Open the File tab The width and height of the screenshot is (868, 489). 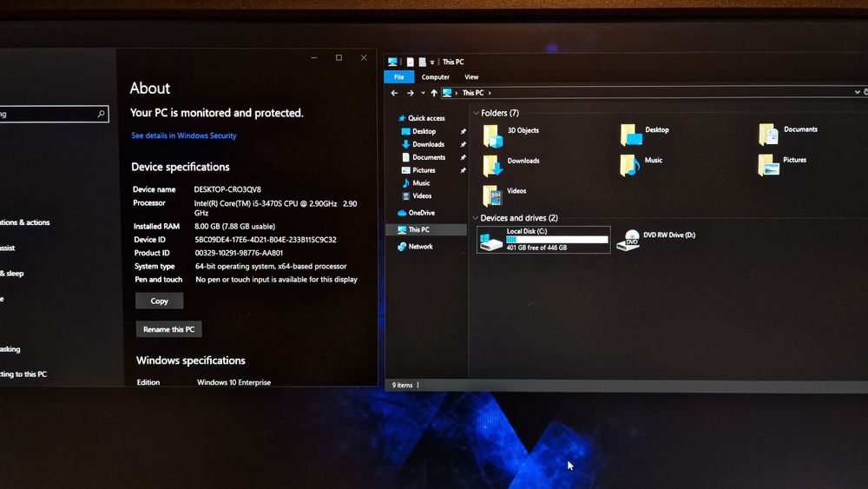tap(398, 77)
